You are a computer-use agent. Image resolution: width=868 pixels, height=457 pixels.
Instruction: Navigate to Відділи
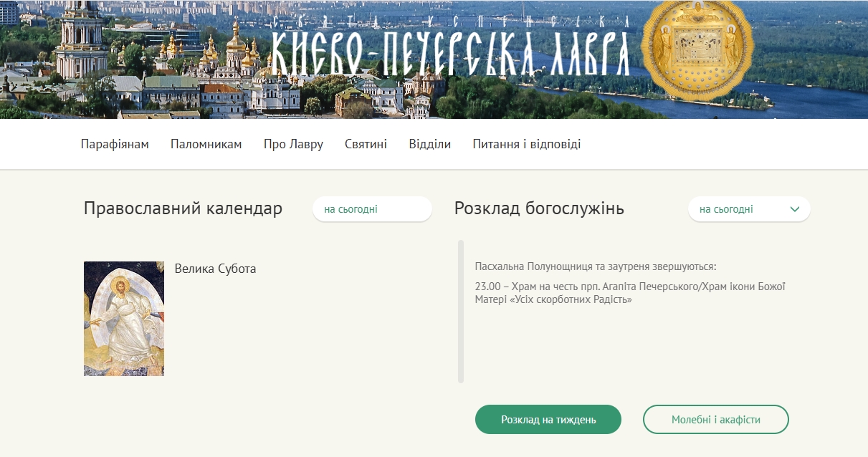[429, 144]
